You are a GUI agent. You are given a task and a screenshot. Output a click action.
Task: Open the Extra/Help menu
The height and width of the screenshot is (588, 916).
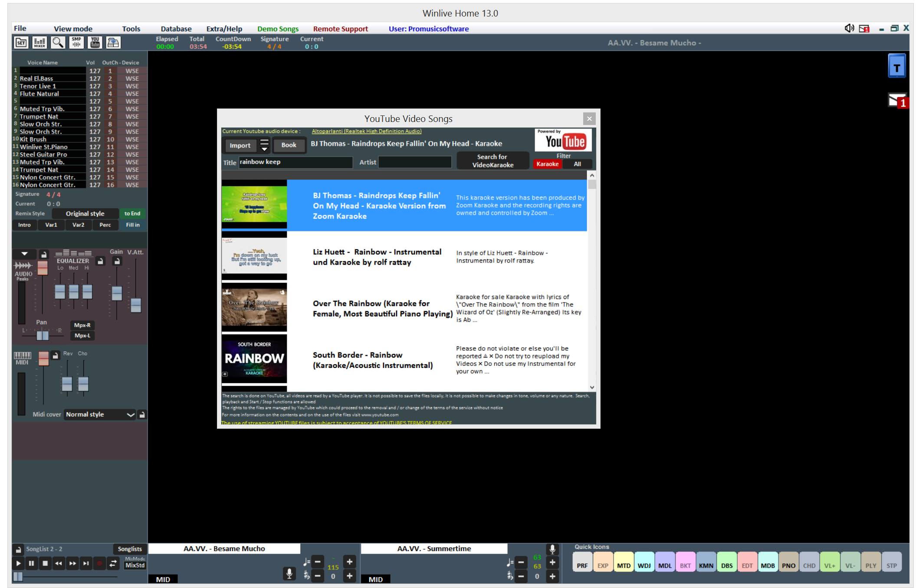tap(224, 29)
